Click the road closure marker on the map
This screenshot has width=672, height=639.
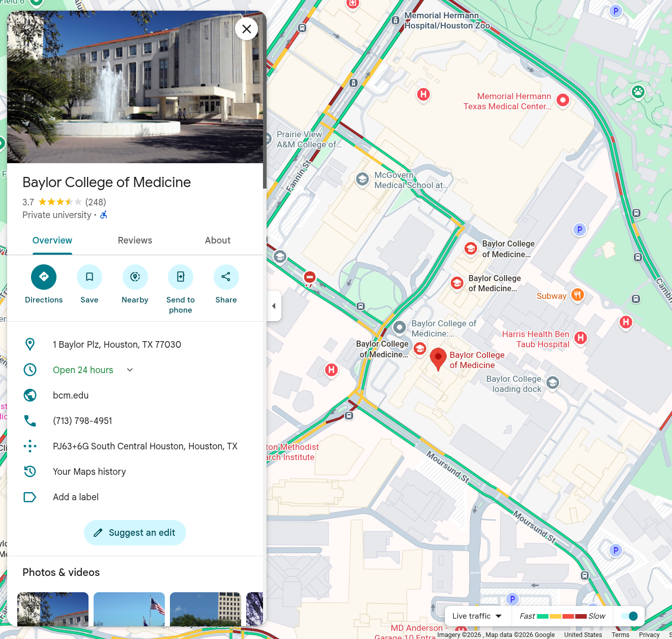tap(309, 278)
